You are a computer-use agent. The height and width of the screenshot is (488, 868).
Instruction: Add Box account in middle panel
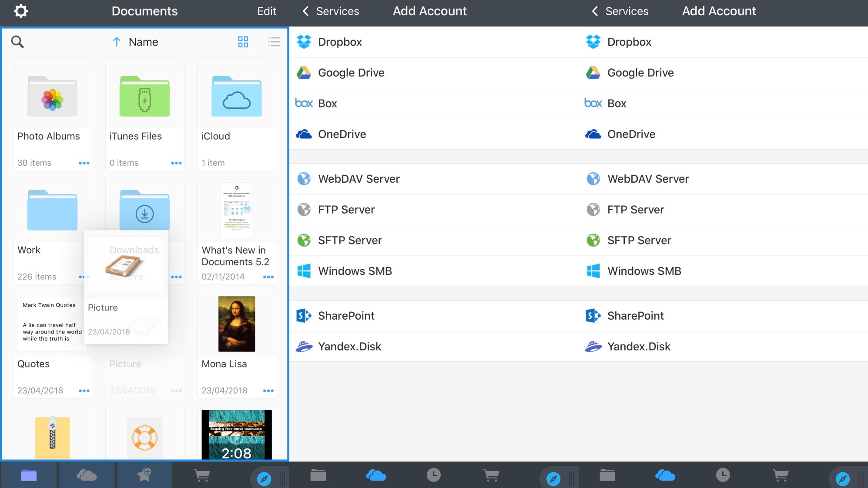point(434,104)
